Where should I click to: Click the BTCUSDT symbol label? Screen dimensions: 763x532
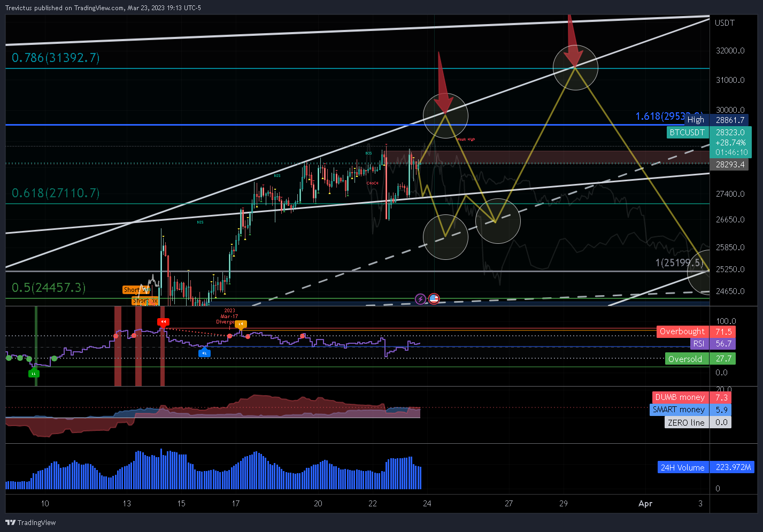click(688, 132)
